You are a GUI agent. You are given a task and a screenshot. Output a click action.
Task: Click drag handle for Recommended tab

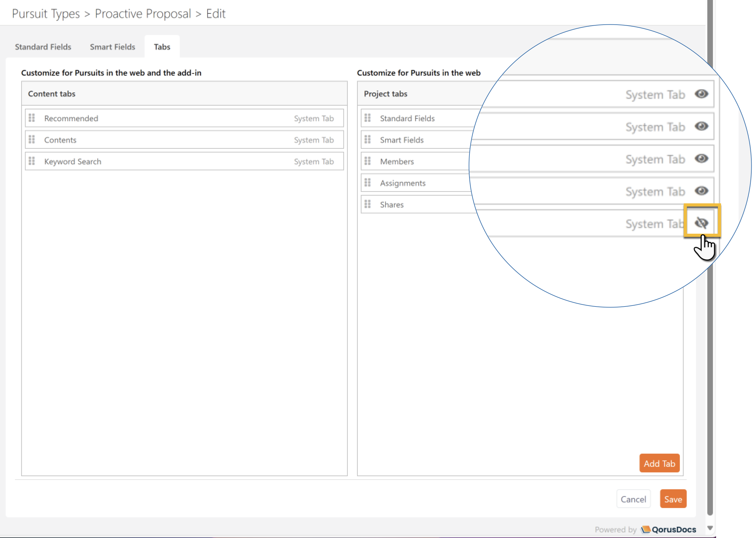(x=32, y=118)
